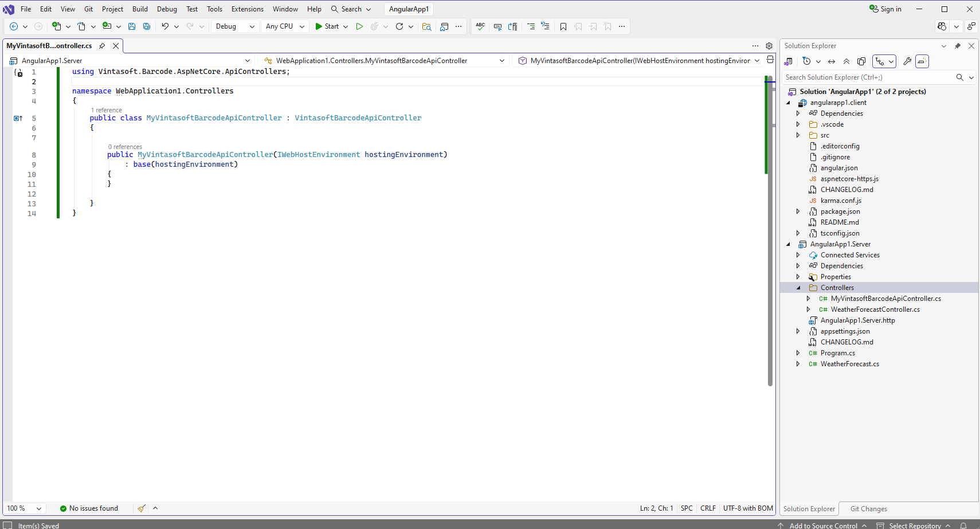Open Solution Explorer properties wrench

[x=907, y=61]
